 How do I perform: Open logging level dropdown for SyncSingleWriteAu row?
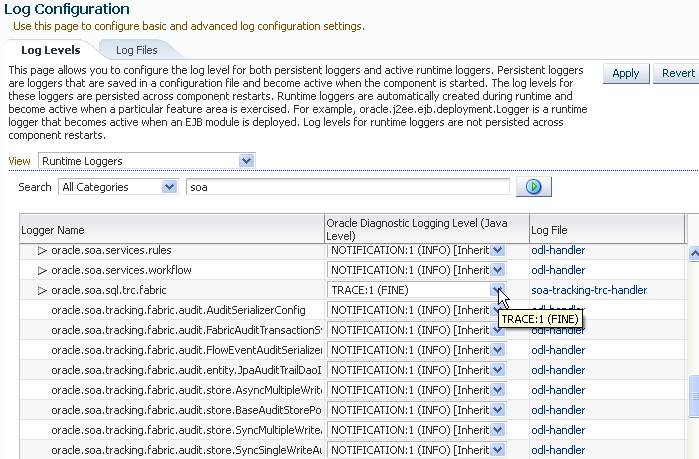(x=416, y=451)
